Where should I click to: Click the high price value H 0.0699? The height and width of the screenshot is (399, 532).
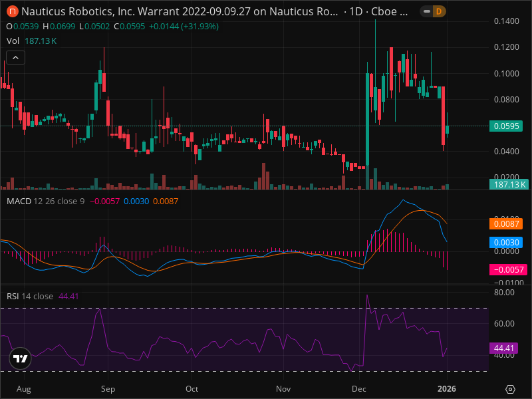[x=59, y=27]
